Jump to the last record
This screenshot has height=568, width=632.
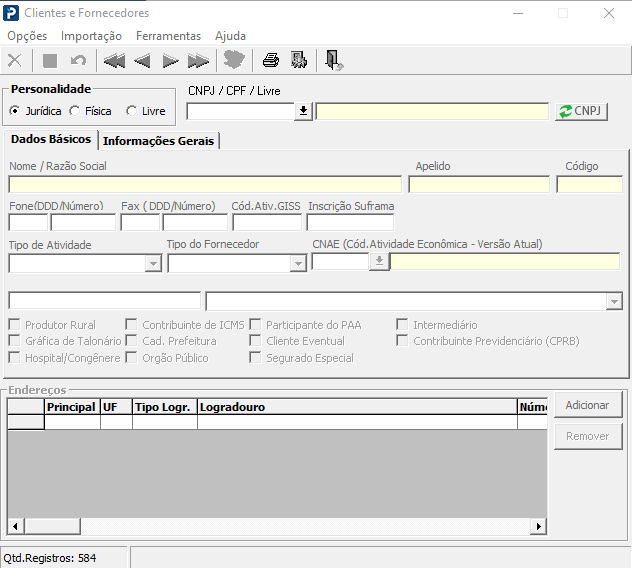(x=198, y=61)
